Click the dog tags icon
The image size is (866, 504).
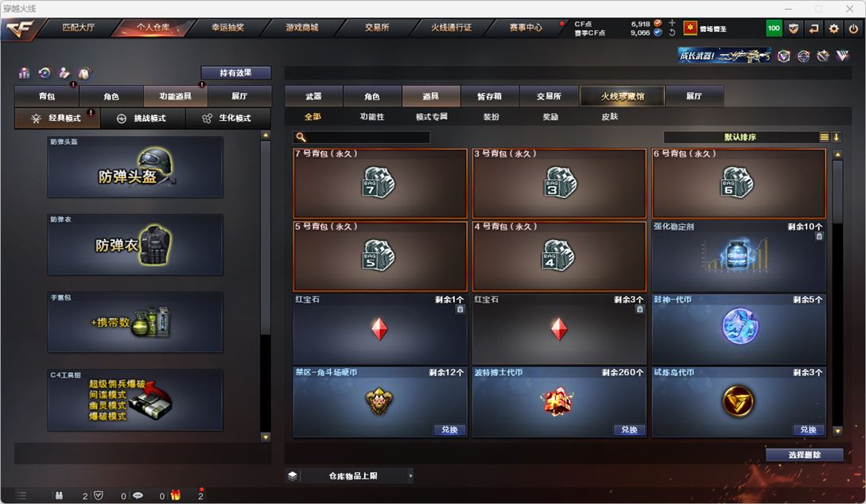pos(85,73)
